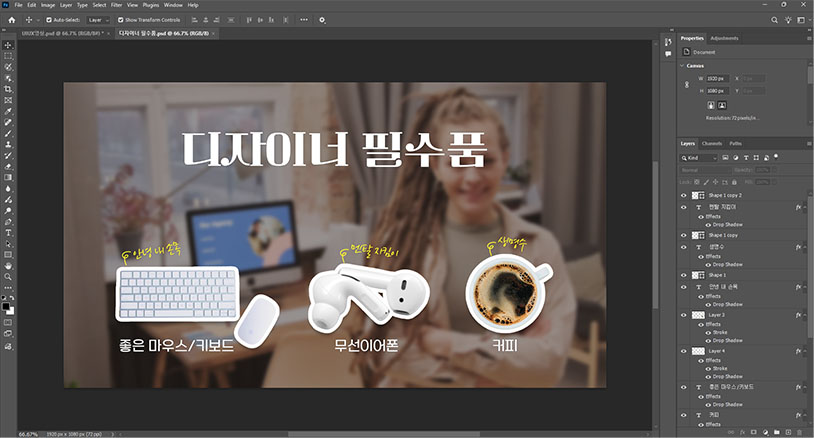Add a layer mask at panel bottom
The height and width of the screenshot is (438, 814).
coord(754,432)
